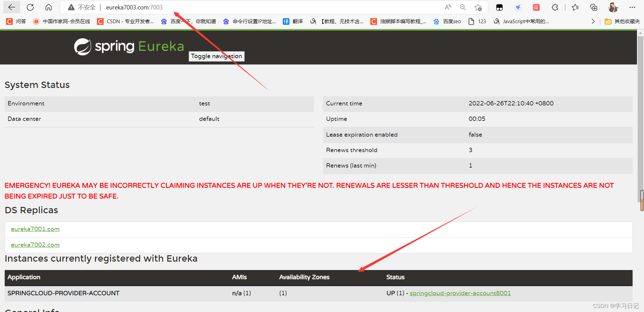
Task: Open the browser home page icon
Action: coord(49,7)
